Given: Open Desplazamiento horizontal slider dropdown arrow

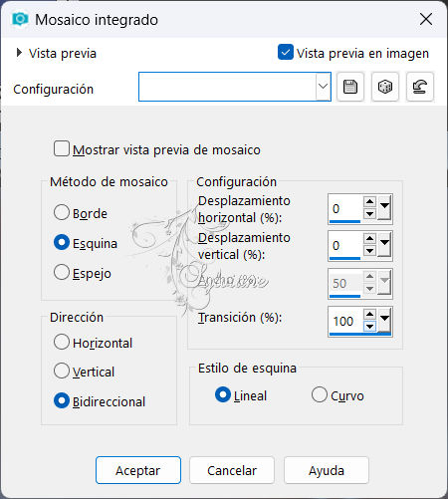Looking at the screenshot, I should coord(384,208).
